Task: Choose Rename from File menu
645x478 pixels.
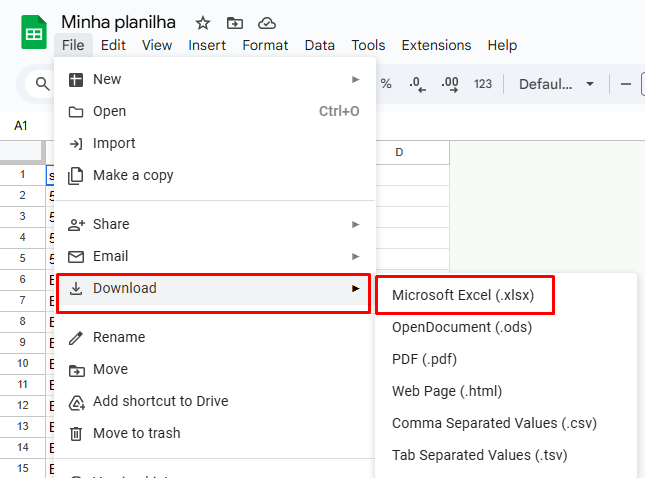Action: click(215, 337)
